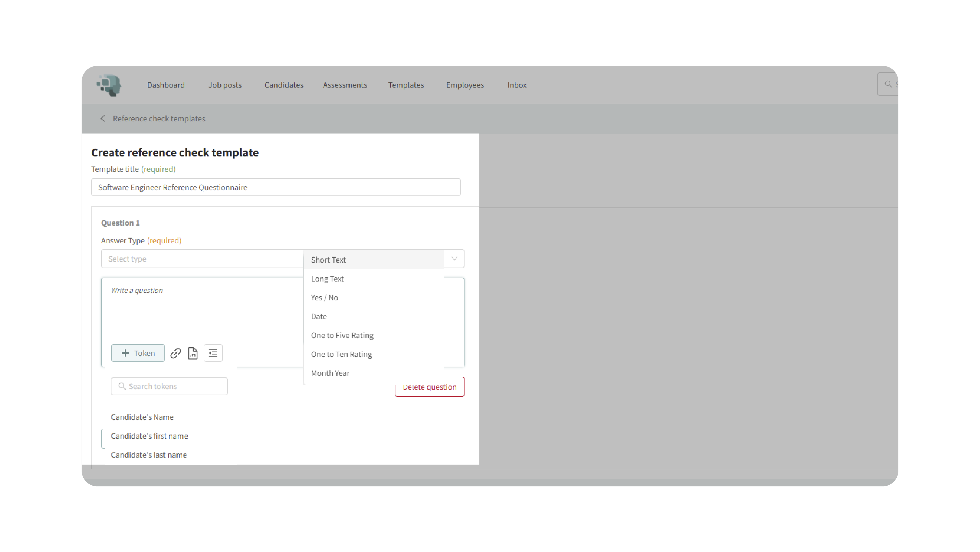Click the plus Token button
The height and width of the screenshot is (552, 980).
point(138,353)
